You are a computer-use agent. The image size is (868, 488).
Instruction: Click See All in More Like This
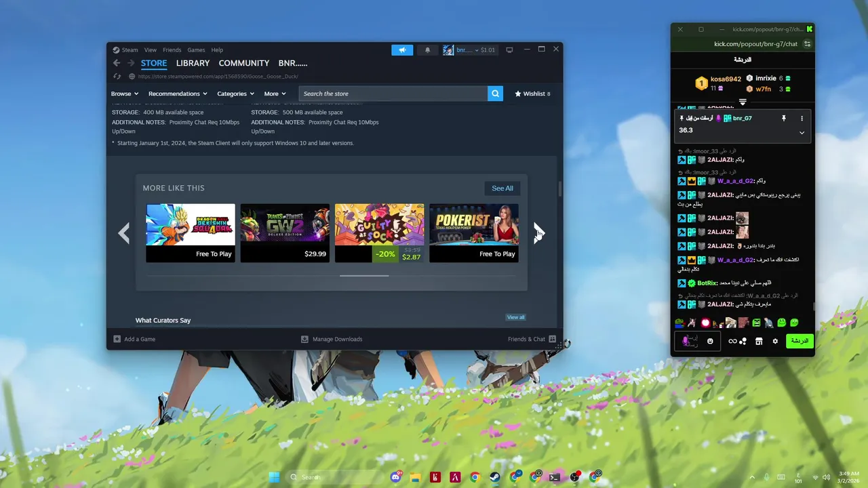coord(502,188)
